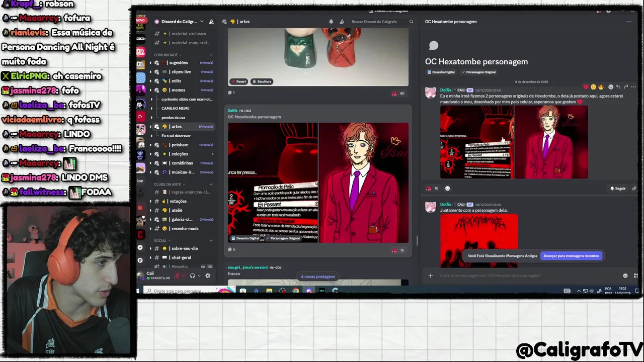Click forward arrow on Dolfis first message
The image size is (644, 362).
626,87
